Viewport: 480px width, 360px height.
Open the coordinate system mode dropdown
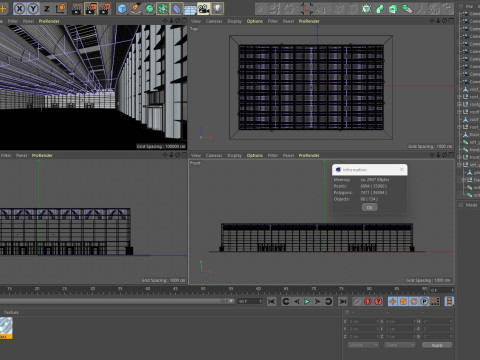363,345
